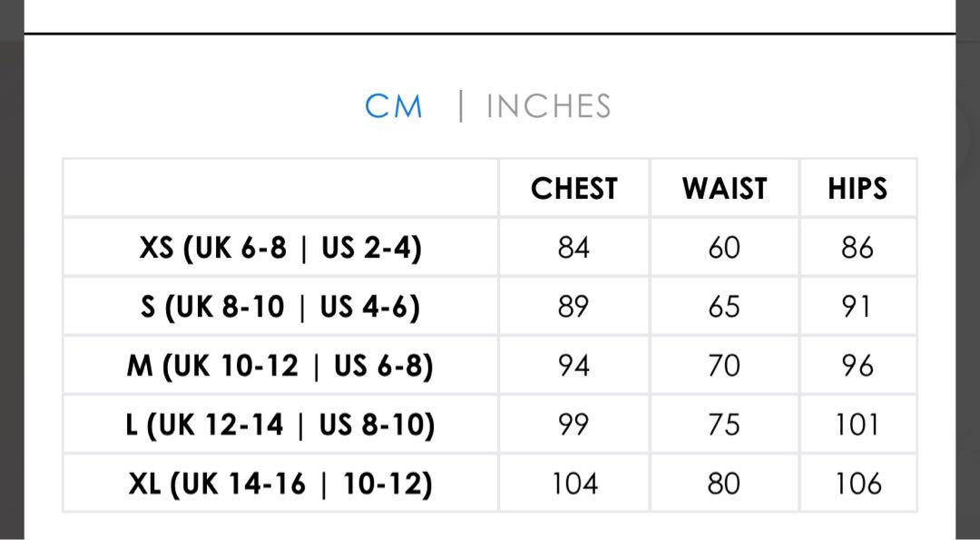The image size is (980, 540).
Task: Click the L hips value 101
Action: 857,425
